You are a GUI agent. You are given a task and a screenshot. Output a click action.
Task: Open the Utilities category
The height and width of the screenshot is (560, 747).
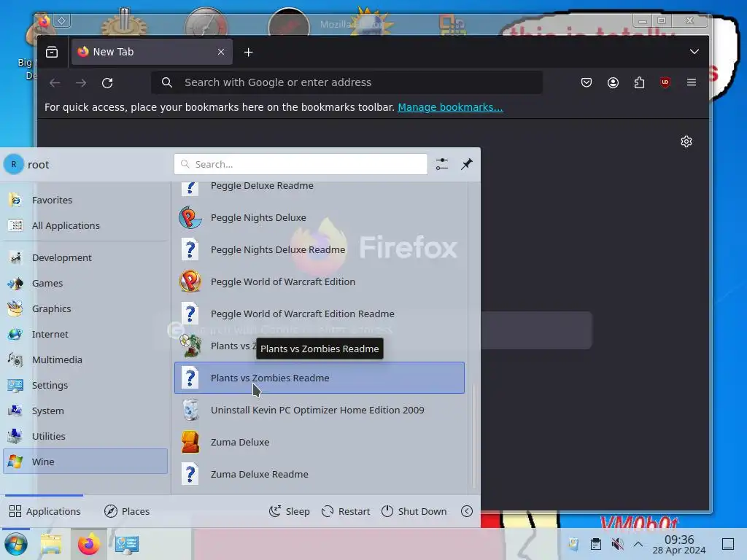[x=86, y=436]
